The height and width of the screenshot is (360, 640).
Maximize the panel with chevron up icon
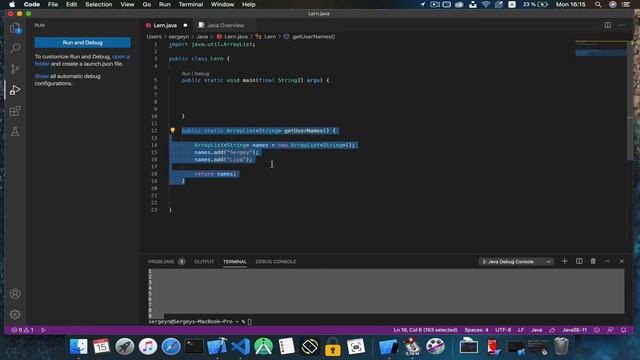pos(607,261)
